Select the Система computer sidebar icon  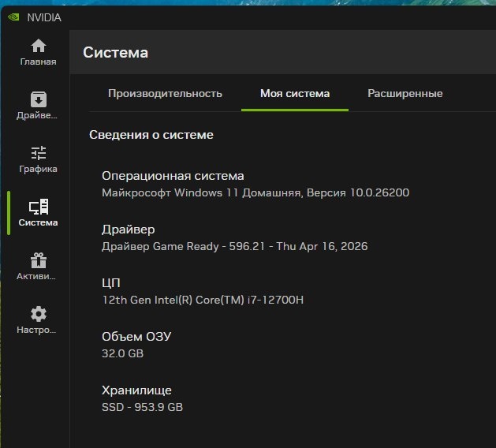click(39, 207)
